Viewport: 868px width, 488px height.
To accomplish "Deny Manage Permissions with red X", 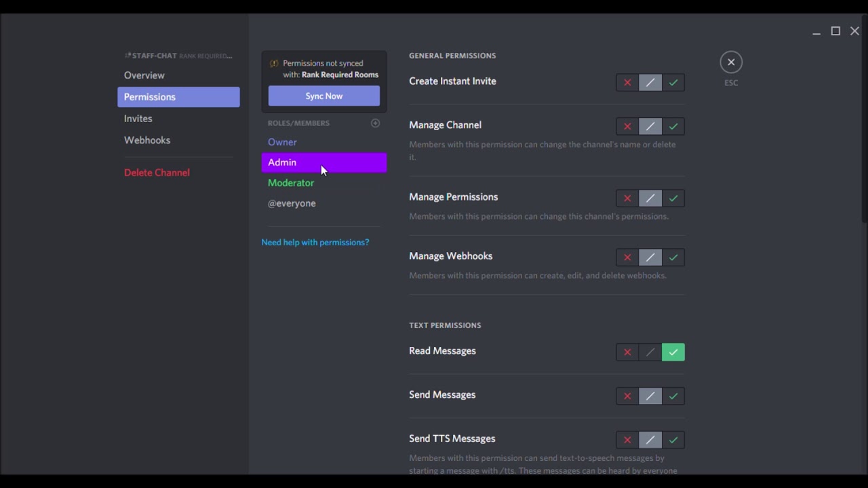I will (x=627, y=199).
